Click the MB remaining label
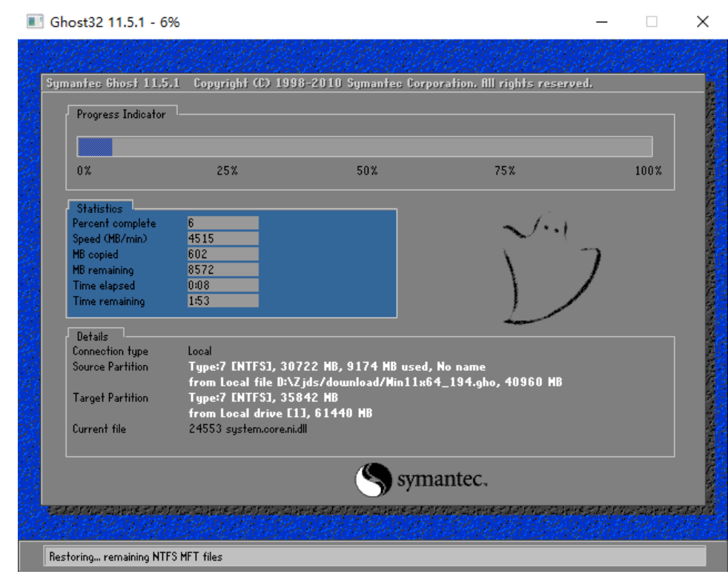728x580 pixels. pos(103,270)
